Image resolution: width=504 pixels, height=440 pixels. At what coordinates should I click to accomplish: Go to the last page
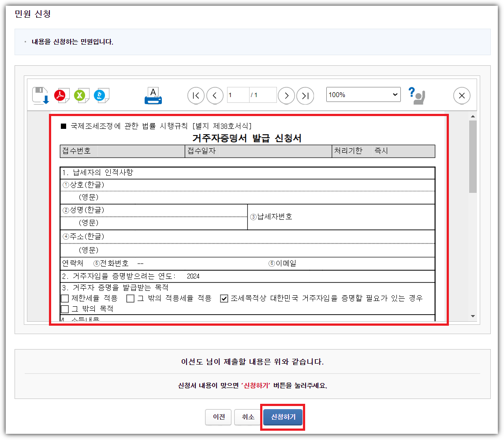point(306,95)
